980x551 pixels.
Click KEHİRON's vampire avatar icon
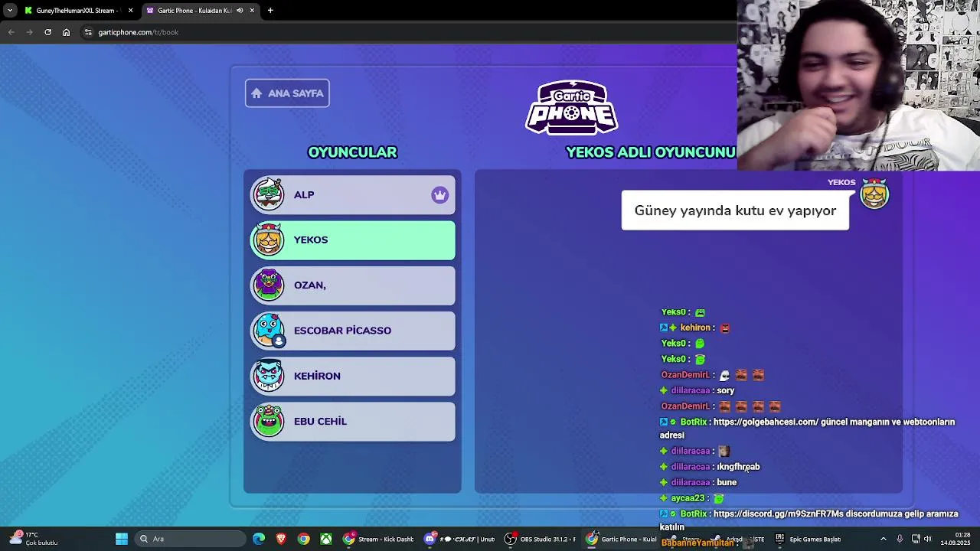click(269, 376)
